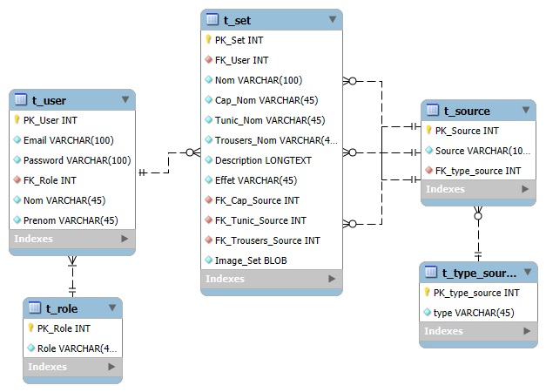546x392 pixels.
Task: Click the Image_Set column blue diamond icon
Action: [x=209, y=260]
